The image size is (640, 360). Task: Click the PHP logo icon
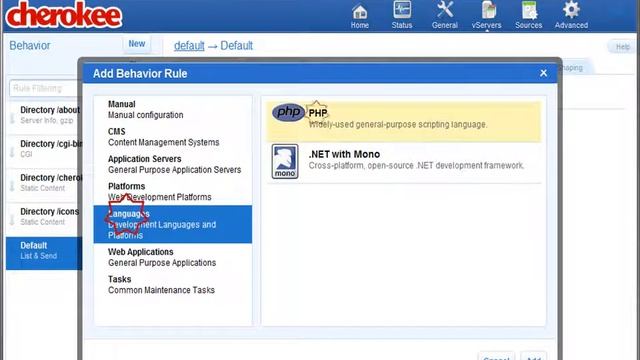tap(288, 112)
